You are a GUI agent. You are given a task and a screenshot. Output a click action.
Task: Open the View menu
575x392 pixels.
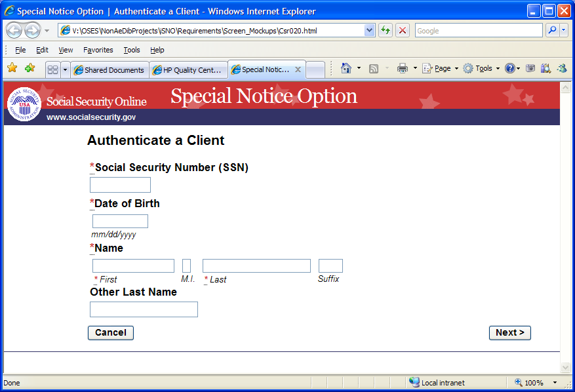tap(66, 50)
